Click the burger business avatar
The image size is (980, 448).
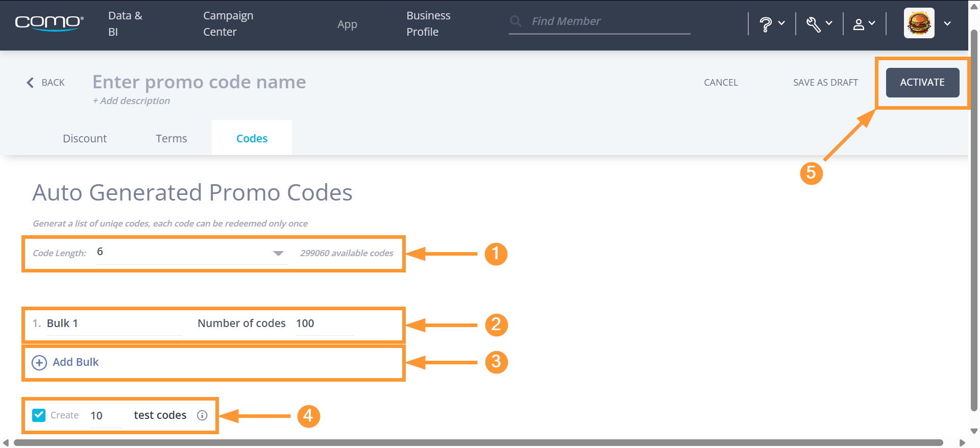pos(919,23)
